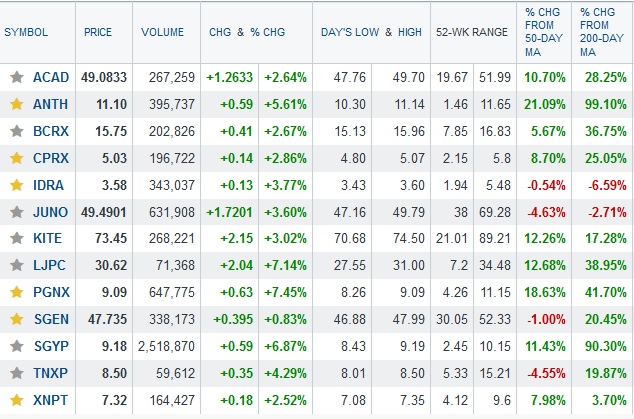634x419 pixels.
Task: Select SGEN 50-day MA value -1.00%
Action: click(546, 319)
